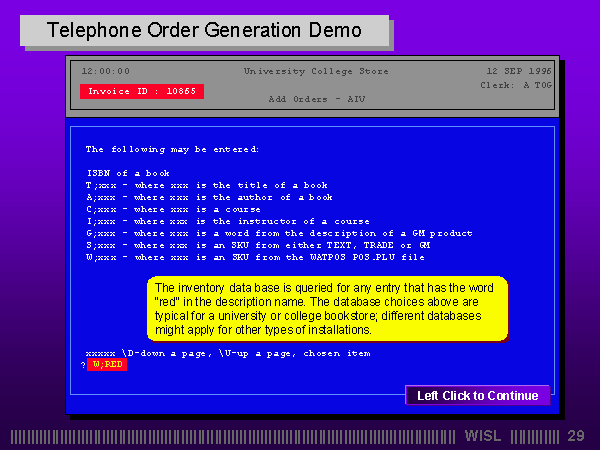Click the slide number 29
600x450 pixels.
coord(575,436)
